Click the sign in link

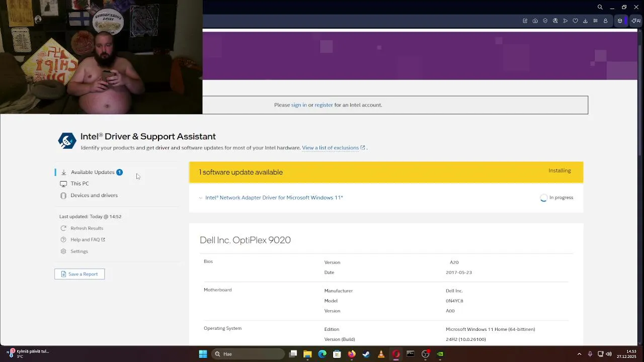[299, 105]
